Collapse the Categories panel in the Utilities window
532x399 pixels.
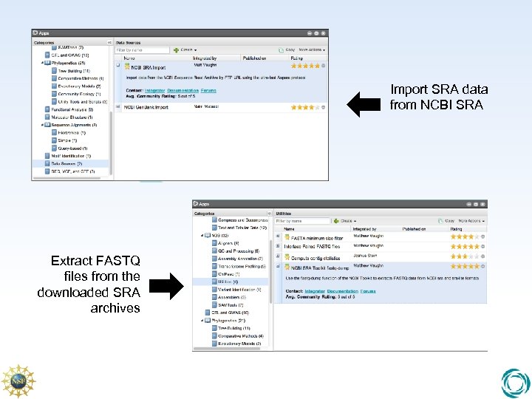tap(270, 214)
